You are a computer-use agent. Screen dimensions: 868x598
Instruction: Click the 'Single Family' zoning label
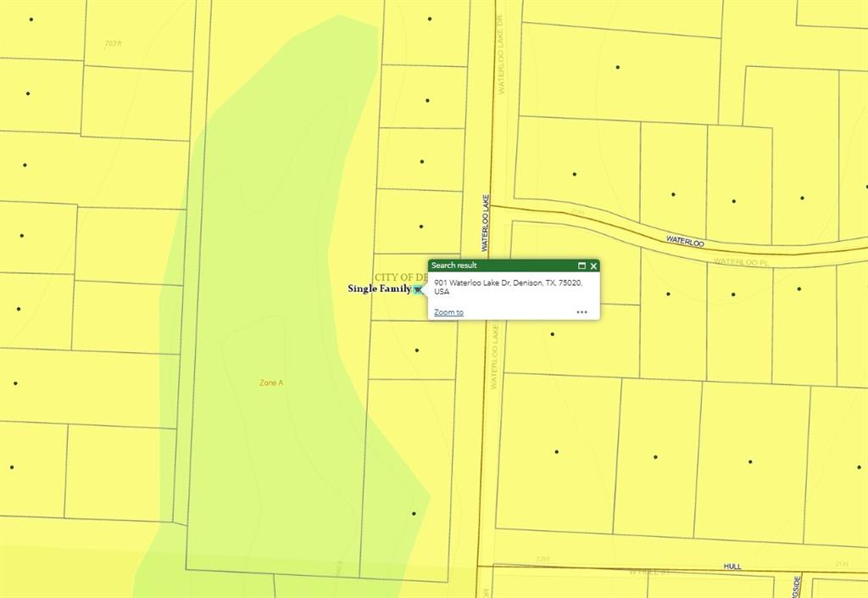(379, 289)
